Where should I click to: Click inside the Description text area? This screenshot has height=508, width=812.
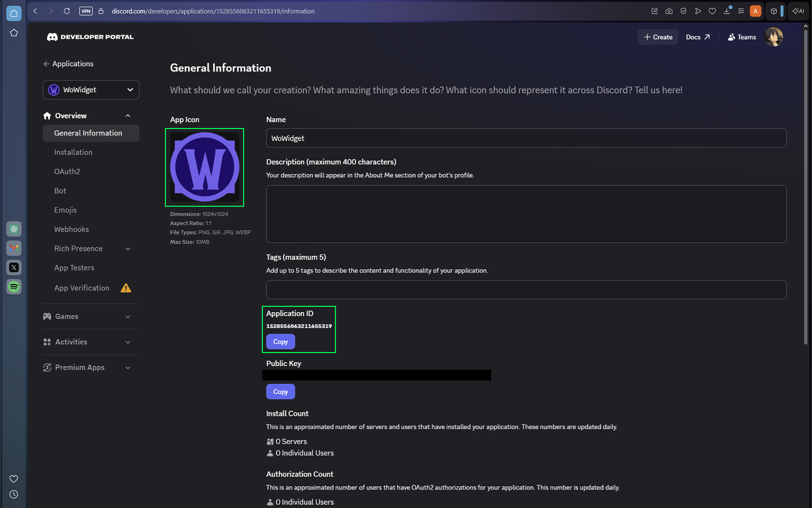526,214
